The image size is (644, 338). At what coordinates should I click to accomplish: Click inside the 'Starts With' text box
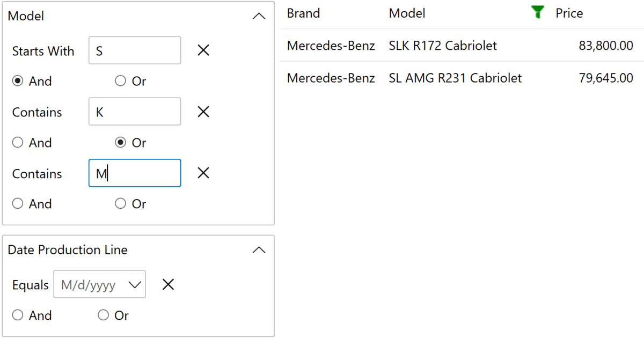134,50
